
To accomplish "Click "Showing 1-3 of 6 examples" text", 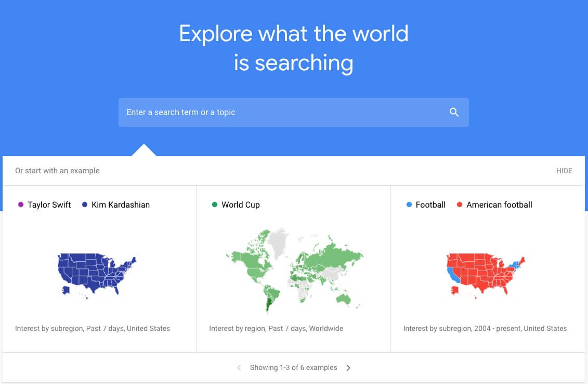I will (x=293, y=368).
